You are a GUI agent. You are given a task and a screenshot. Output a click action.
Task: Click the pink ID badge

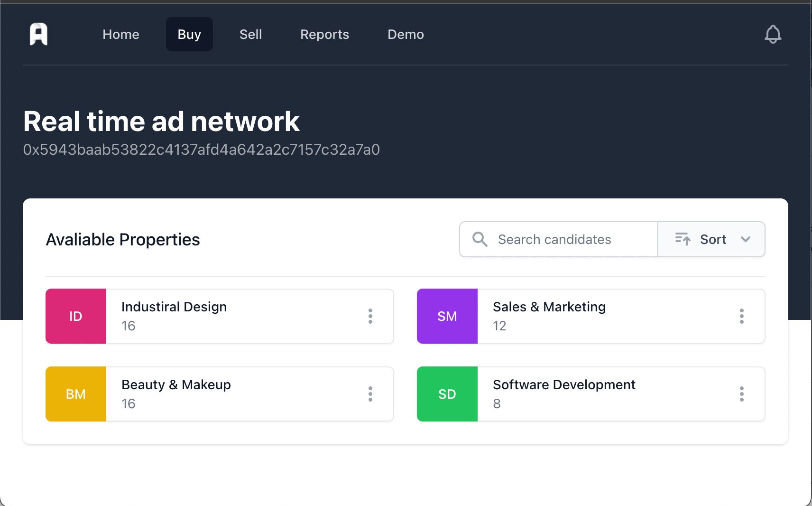pyautogui.click(x=76, y=316)
